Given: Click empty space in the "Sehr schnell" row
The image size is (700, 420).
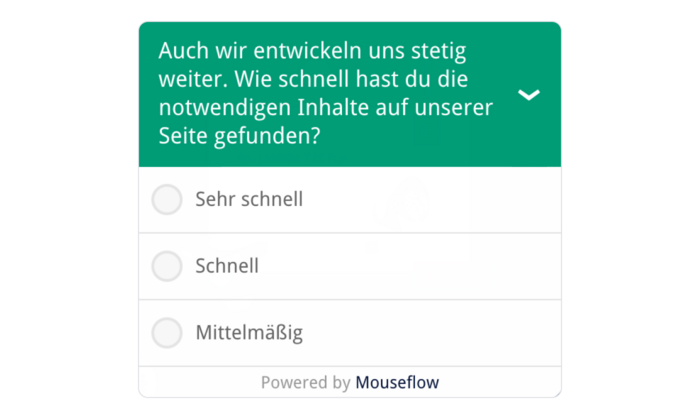Looking at the screenshot, I should coord(450,199).
